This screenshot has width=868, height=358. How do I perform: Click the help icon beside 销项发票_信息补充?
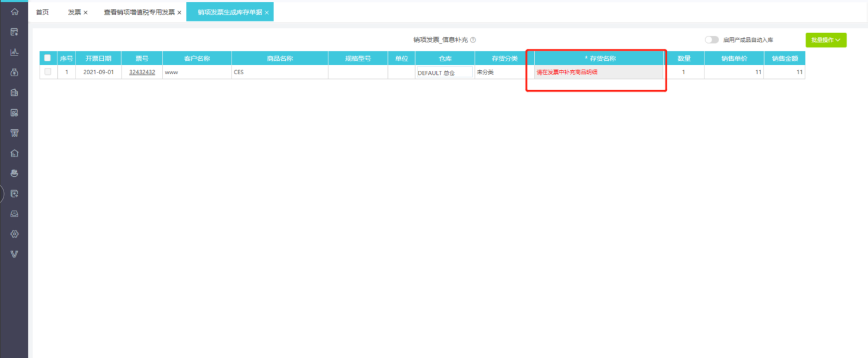coord(473,40)
